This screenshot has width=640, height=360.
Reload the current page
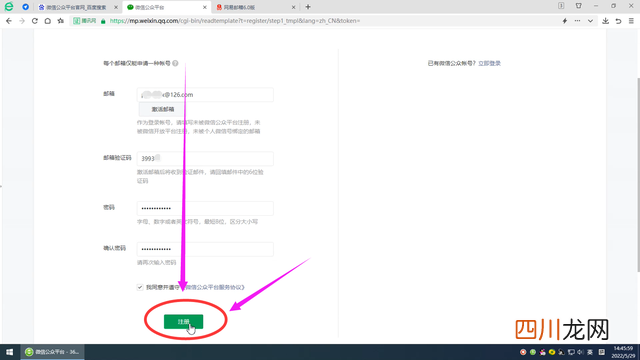coord(35,21)
